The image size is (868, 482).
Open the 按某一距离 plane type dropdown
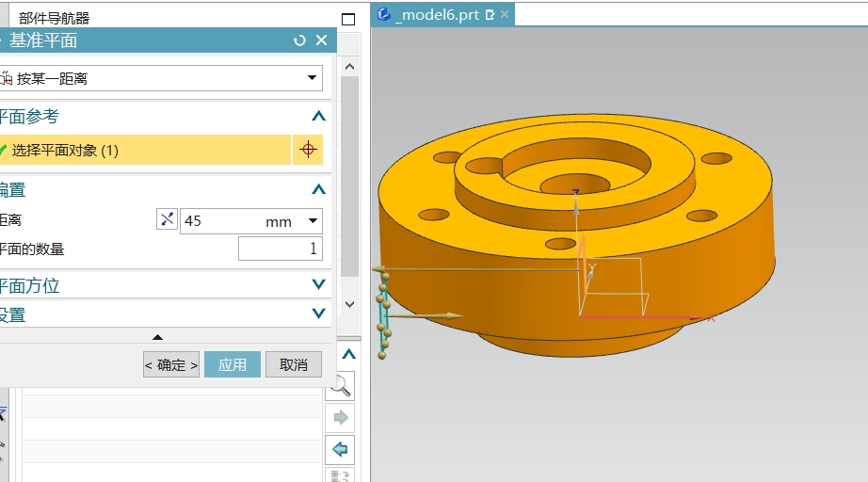313,78
